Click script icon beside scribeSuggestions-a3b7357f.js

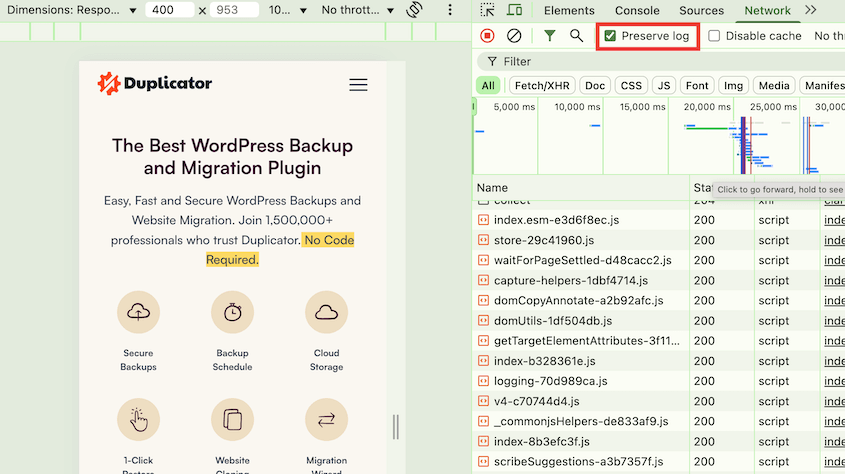[483, 462]
